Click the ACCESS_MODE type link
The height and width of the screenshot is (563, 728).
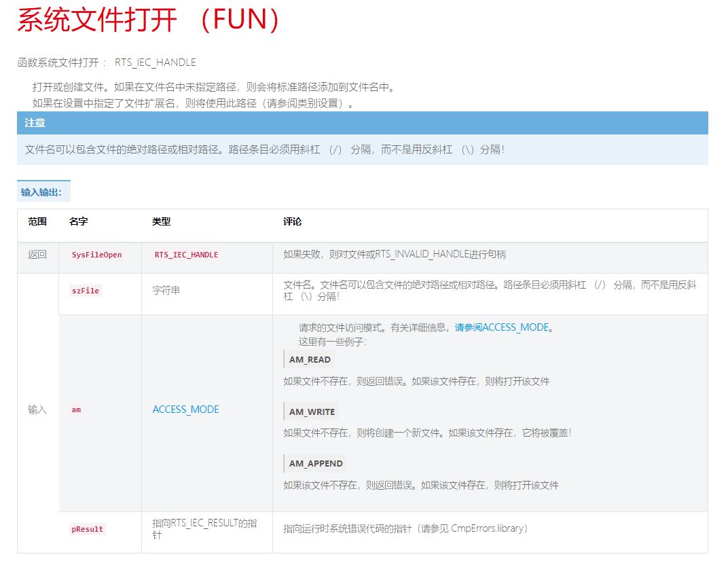pos(185,410)
